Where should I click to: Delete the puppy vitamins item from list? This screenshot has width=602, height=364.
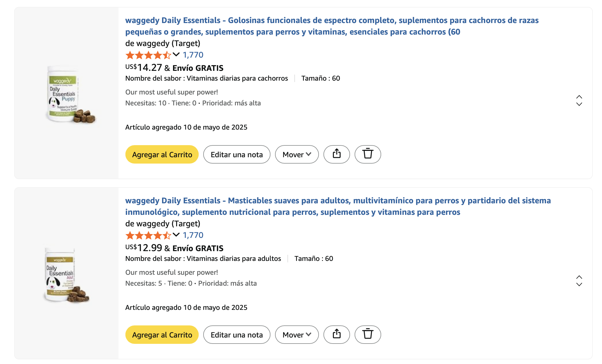pos(368,154)
